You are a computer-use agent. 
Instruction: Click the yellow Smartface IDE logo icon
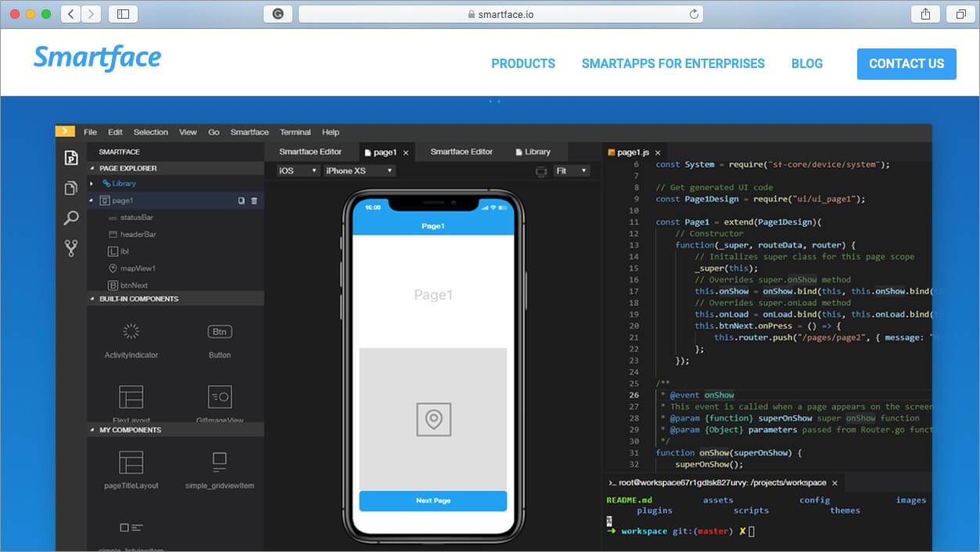click(x=66, y=131)
